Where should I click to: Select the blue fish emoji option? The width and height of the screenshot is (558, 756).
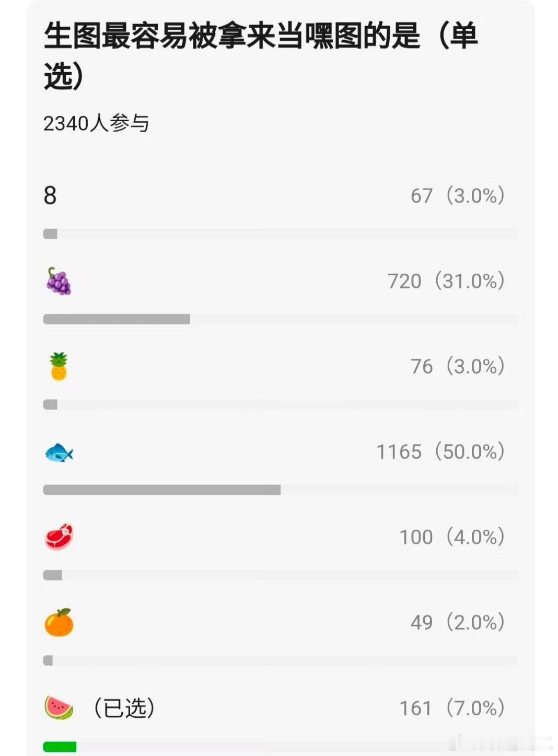[x=59, y=452]
